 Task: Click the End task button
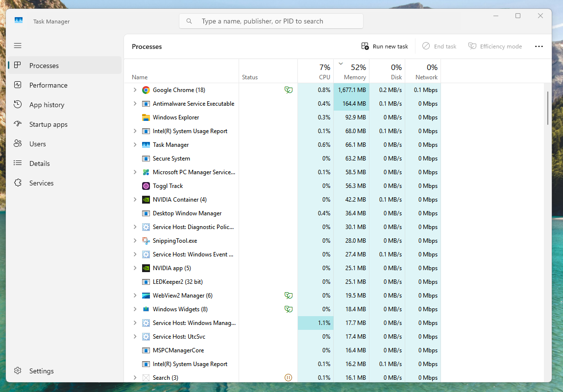pos(439,46)
